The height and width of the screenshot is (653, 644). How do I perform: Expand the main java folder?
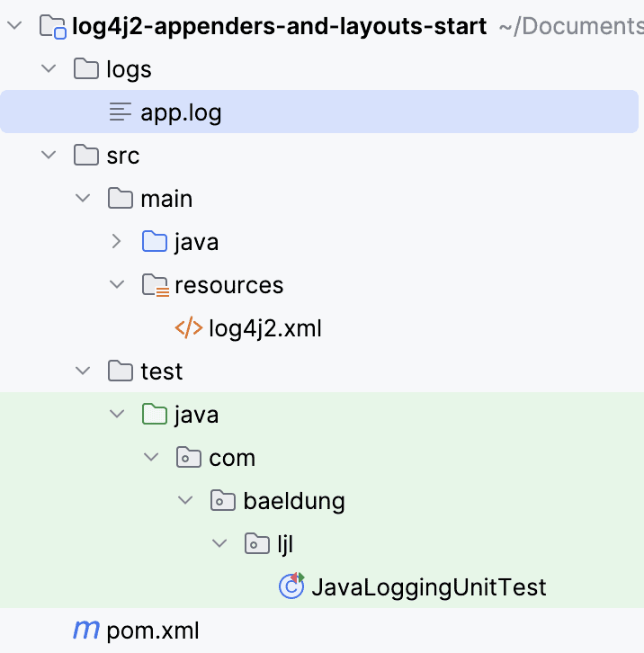point(116,242)
